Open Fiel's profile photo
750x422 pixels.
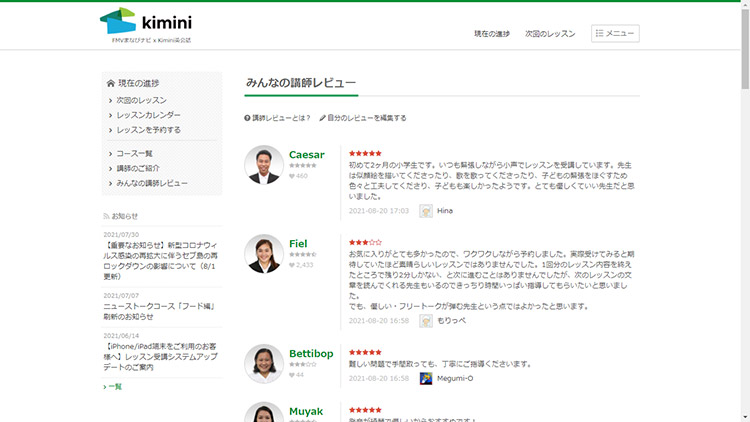tap(264, 254)
